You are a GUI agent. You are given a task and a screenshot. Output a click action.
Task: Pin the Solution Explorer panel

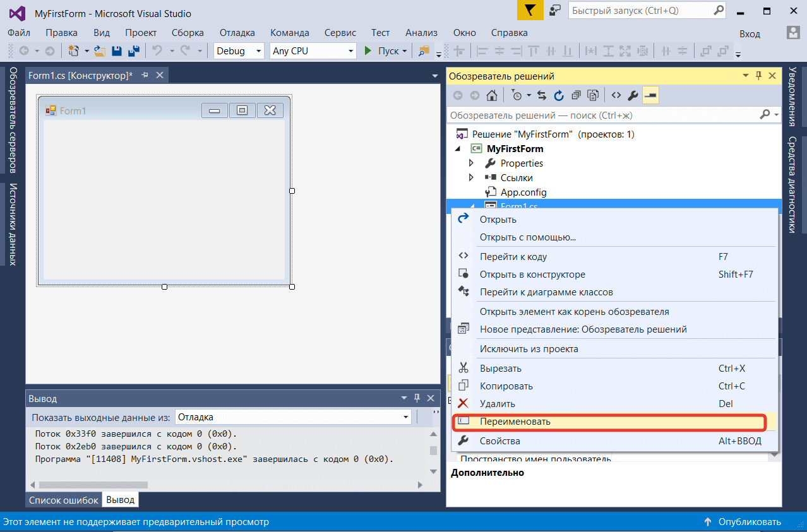(758, 76)
